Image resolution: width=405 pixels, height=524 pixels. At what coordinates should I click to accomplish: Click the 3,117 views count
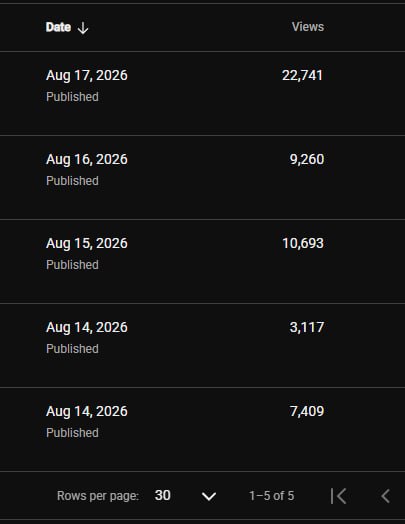coord(307,327)
